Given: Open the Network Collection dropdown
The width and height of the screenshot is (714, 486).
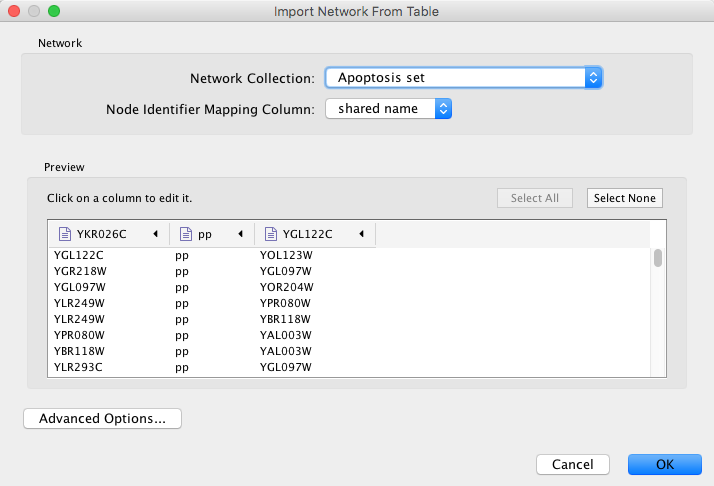Looking at the screenshot, I should click(463, 77).
